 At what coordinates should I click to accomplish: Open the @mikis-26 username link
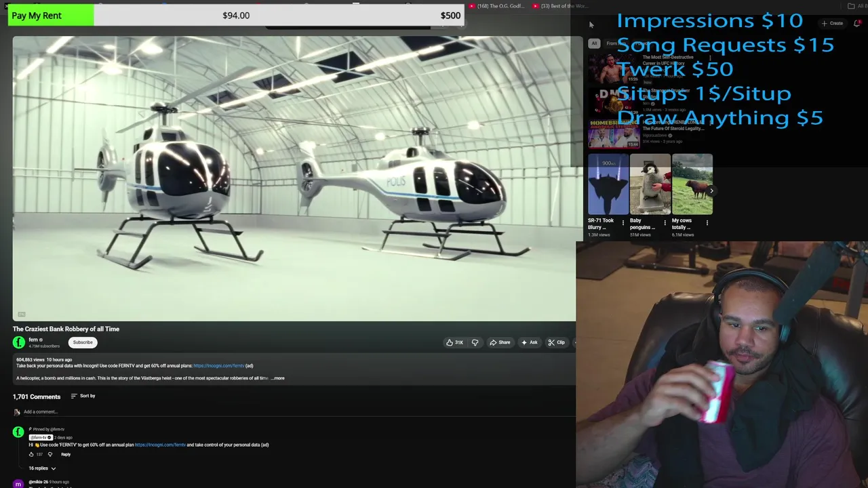39,482
